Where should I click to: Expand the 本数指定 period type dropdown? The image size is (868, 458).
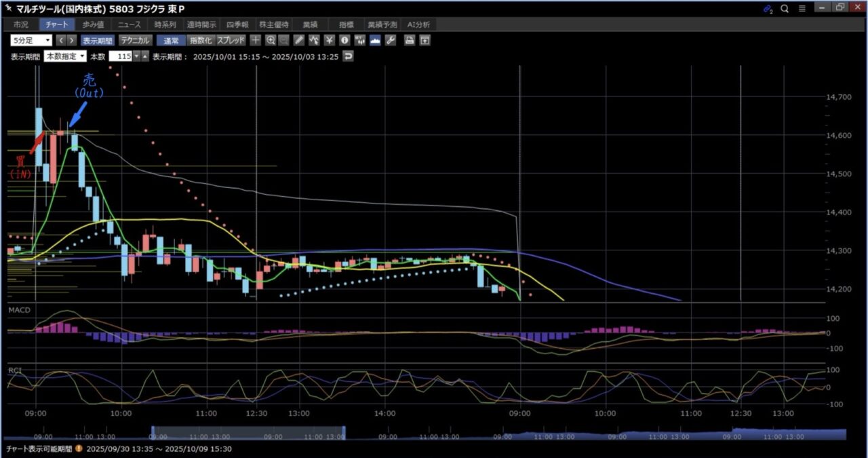coord(65,56)
